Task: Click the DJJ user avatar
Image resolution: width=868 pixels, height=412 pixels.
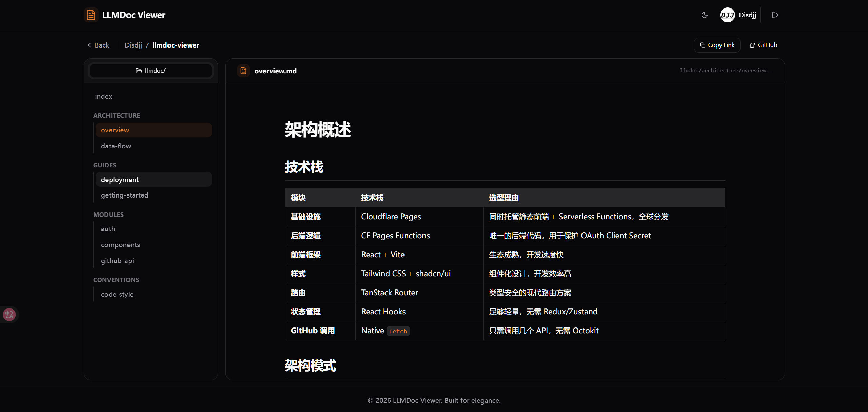Action: tap(727, 15)
